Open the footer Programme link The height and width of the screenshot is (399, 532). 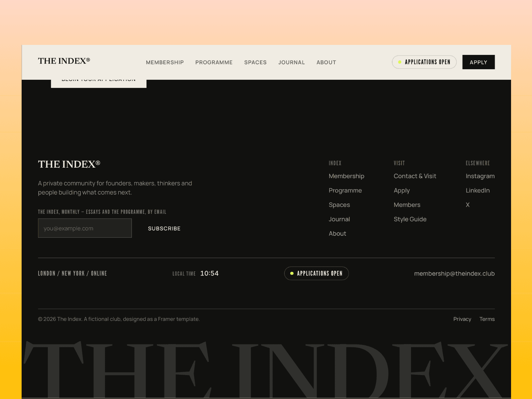pos(345,191)
